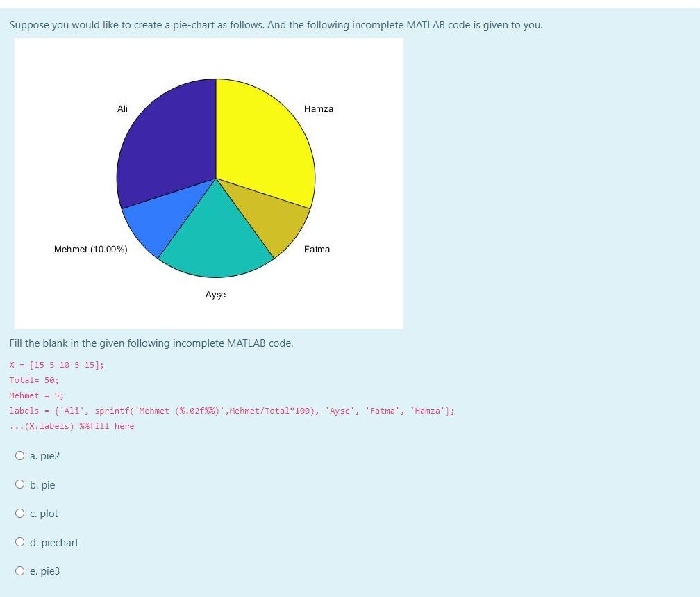Click the labels assignment code line
Image resolution: width=700 pixels, height=597 pixels.
[229, 411]
